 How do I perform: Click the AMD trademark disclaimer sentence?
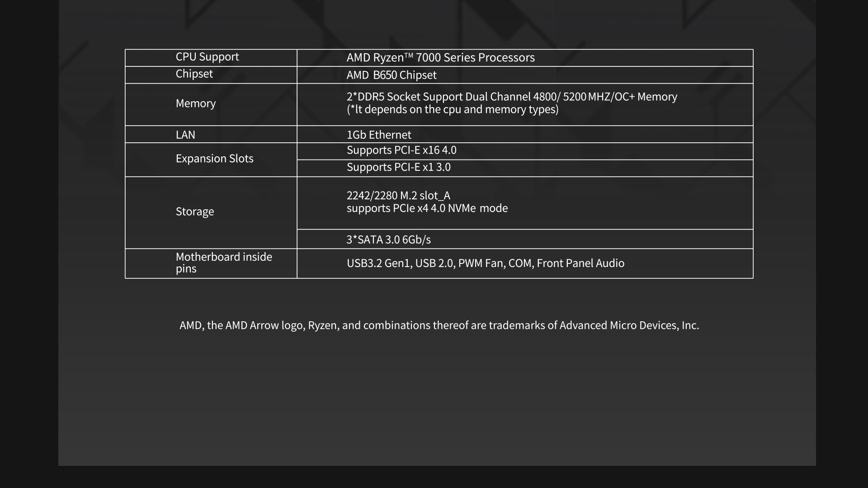[439, 325]
